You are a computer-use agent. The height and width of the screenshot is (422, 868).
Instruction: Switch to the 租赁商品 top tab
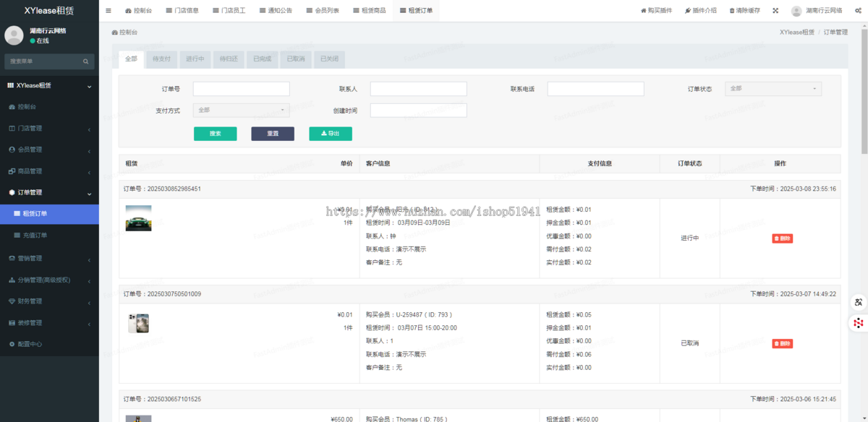click(369, 11)
